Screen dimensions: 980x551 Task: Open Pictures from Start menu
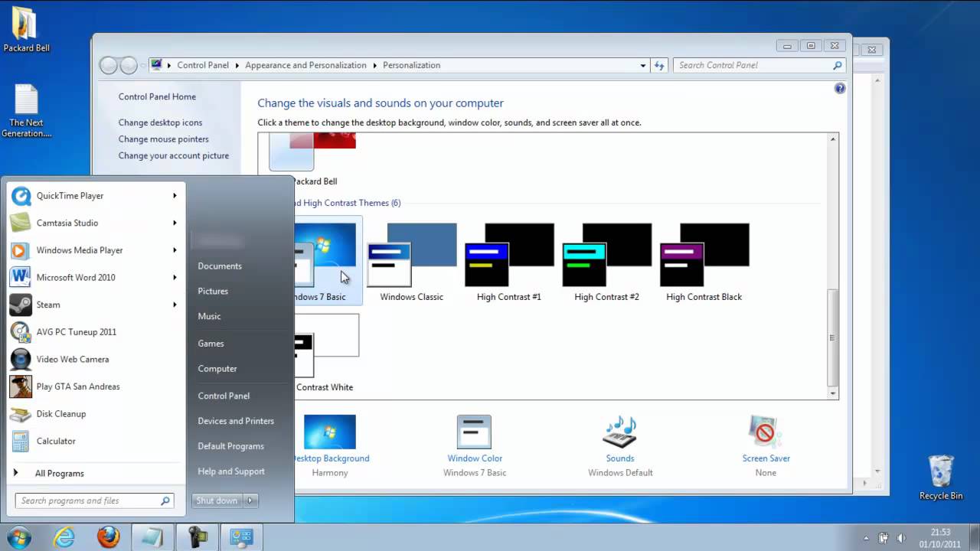pyautogui.click(x=213, y=292)
